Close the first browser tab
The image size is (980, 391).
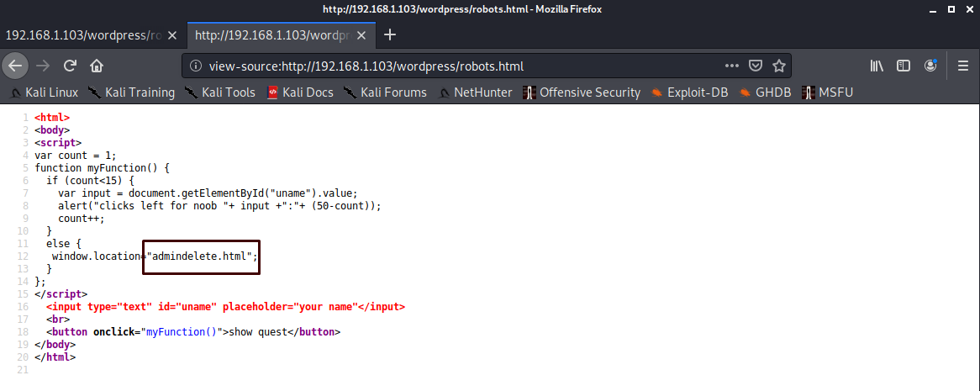tap(172, 35)
